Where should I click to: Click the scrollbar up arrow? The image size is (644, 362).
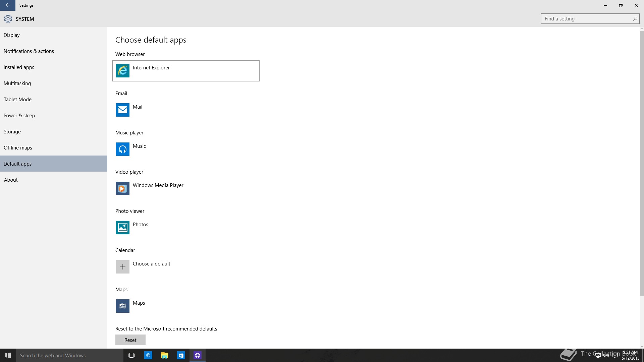click(642, 29)
